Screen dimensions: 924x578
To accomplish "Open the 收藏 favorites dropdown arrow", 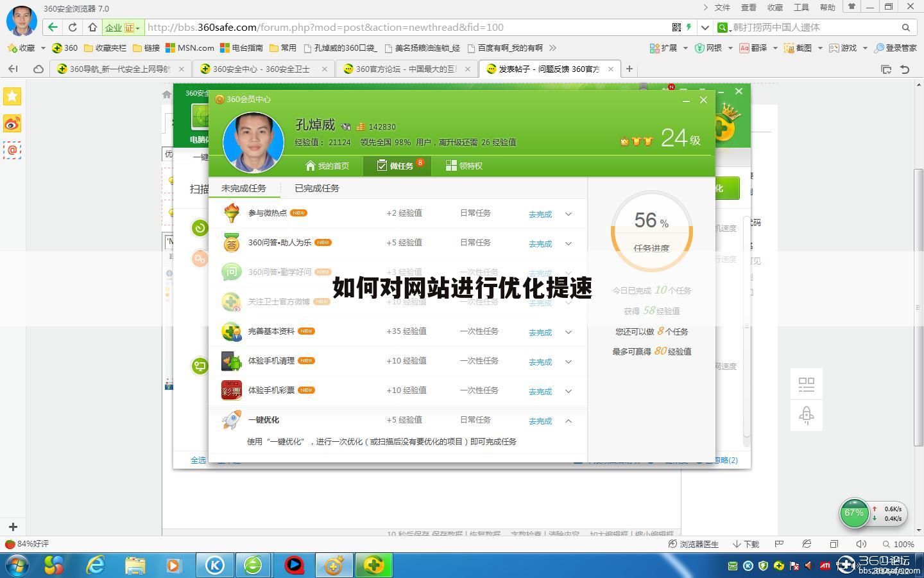I will click(43, 48).
